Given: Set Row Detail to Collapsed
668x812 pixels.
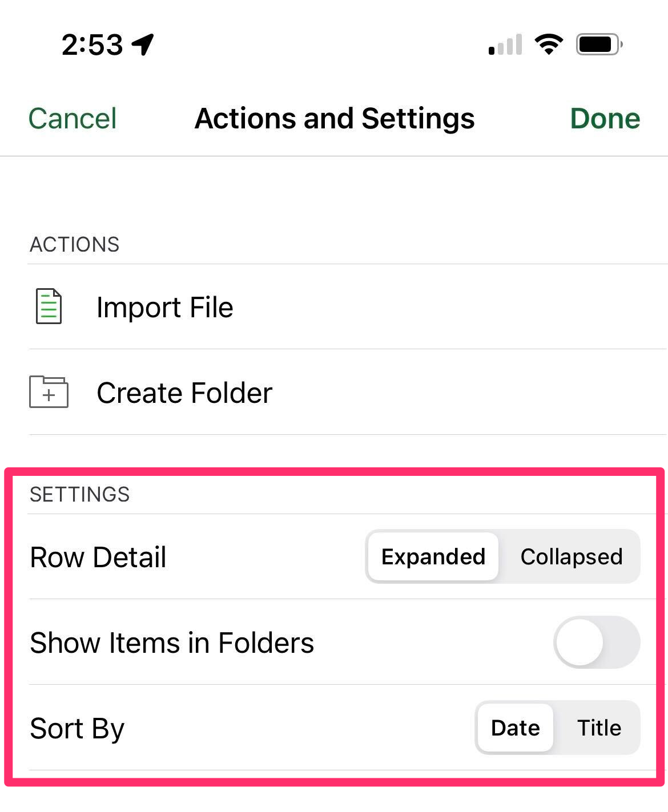Looking at the screenshot, I should pos(572,556).
